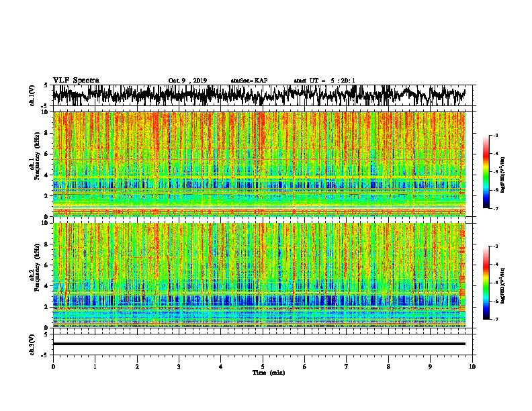The height and width of the screenshot is (411, 532).
Task: Click the "5" tick on ch.3(V) axis
Action: tap(46, 334)
